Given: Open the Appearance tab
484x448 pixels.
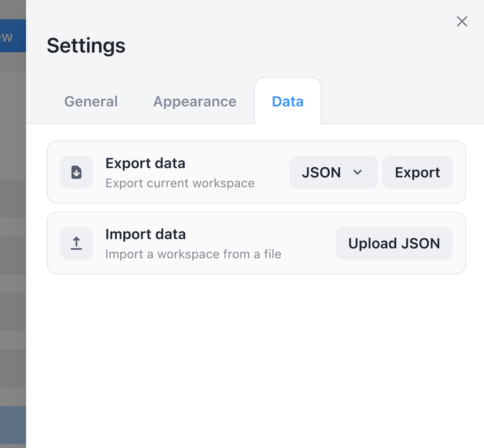Looking at the screenshot, I should pyautogui.click(x=194, y=101).
